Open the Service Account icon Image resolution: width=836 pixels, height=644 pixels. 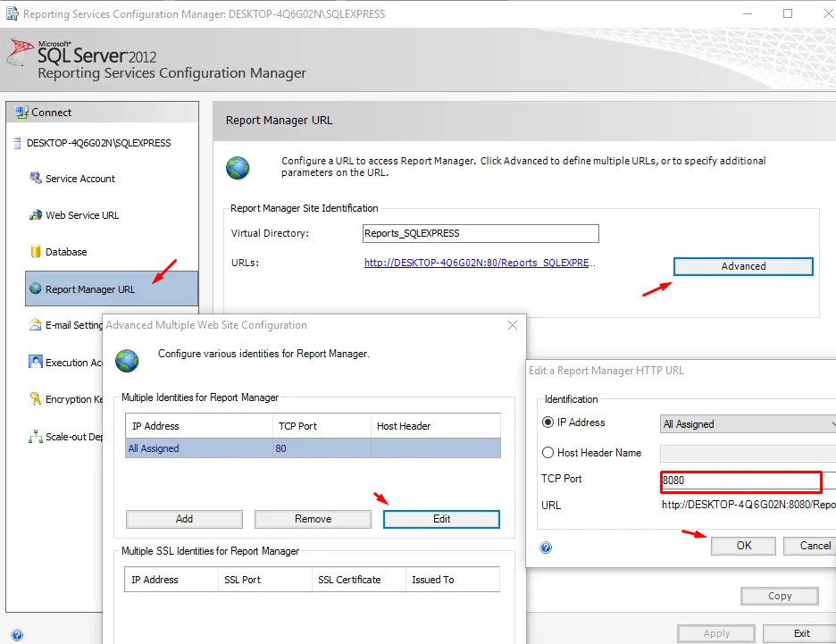(x=35, y=178)
